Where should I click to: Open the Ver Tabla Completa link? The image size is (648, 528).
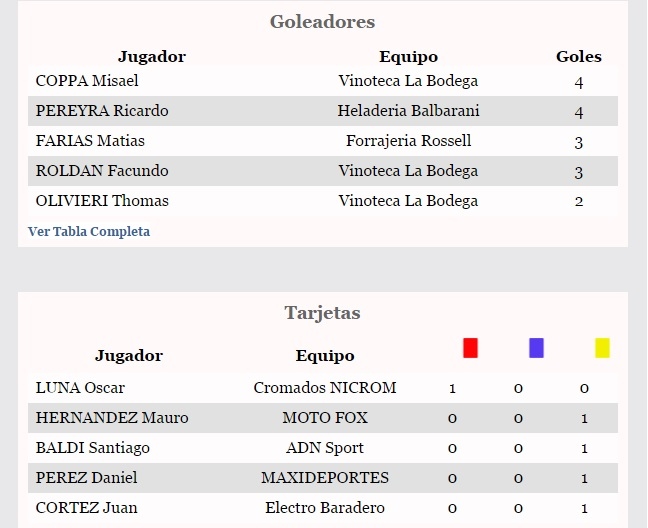click(89, 232)
